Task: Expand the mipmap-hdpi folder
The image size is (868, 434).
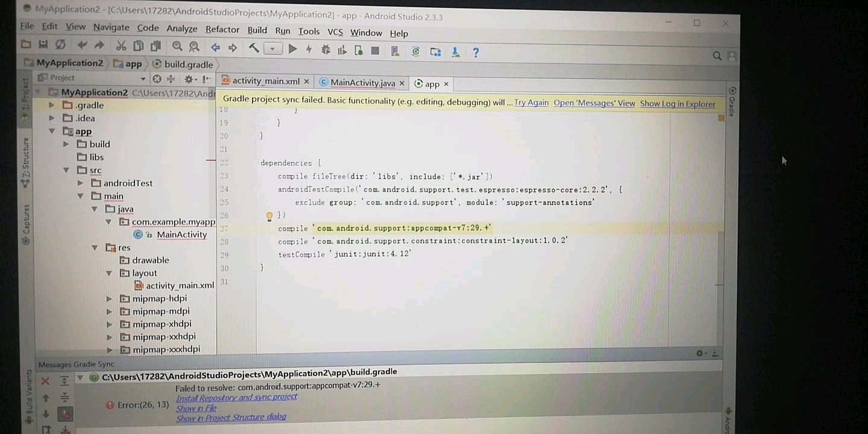Action: point(109,298)
